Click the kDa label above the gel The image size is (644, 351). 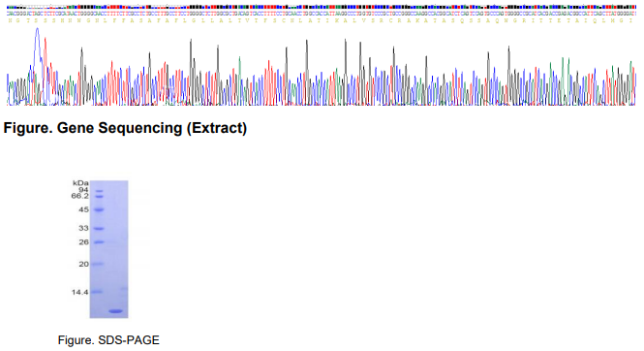tap(80, 183)
